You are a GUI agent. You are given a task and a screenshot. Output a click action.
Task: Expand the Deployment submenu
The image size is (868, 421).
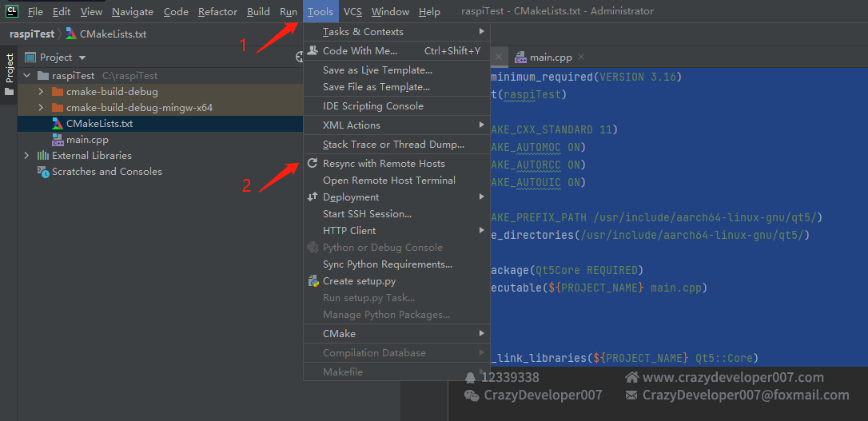[397, 197]
